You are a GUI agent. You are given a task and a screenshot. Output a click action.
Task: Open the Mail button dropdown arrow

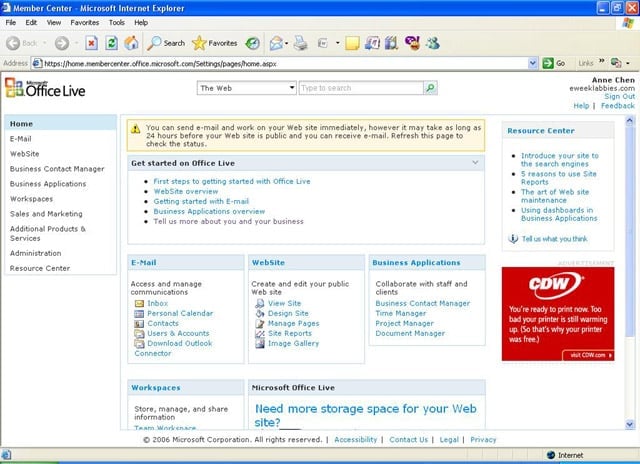click(287, 43)
